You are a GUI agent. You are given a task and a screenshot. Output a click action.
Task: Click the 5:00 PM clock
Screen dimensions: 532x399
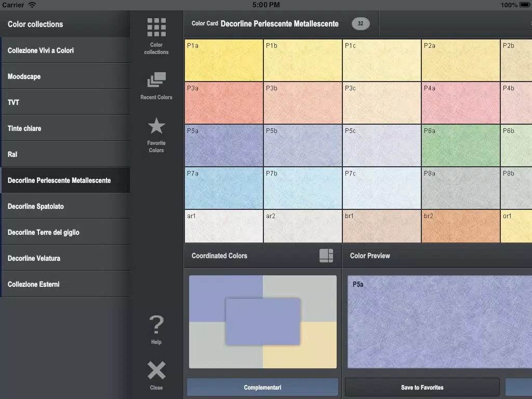pyautogui.click(x=266, y=5)
